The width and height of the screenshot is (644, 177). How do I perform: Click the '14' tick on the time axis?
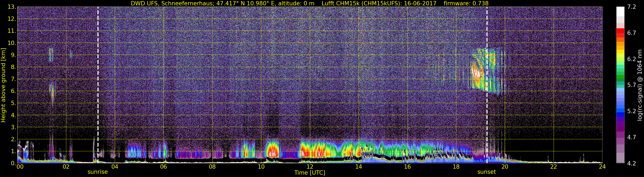coord(358,167)
